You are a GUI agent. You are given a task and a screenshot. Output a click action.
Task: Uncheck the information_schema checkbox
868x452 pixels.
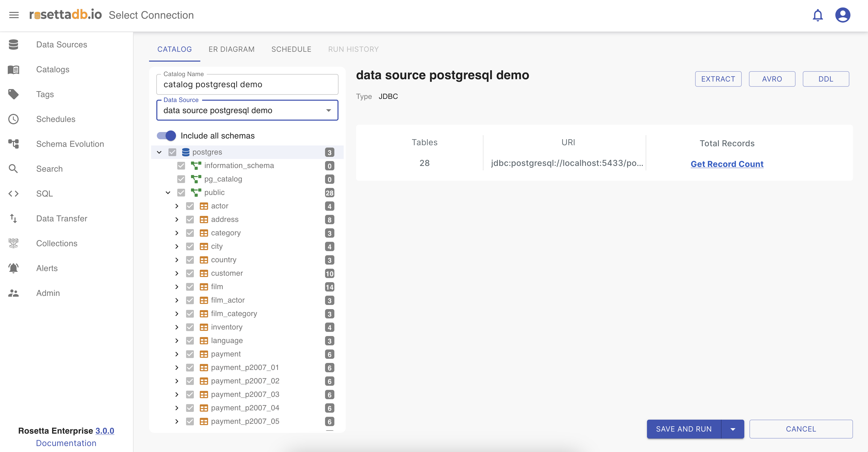click(x=181, y=165)
